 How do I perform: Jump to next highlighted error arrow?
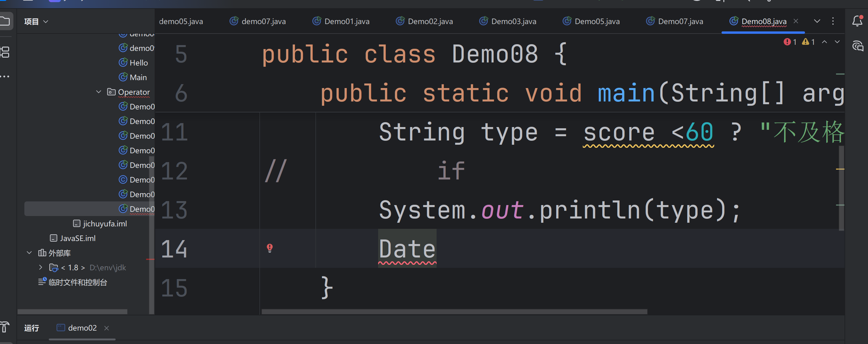tap(837, 42)
